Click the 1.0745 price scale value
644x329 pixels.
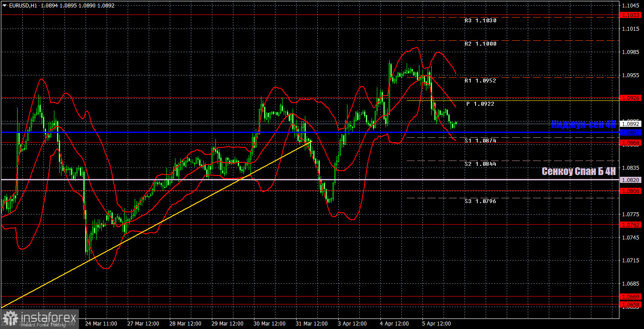631,237
